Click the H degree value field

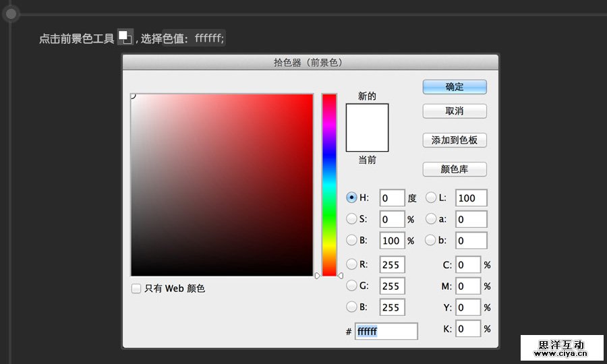pyautogui.click(x=392, y=198)
